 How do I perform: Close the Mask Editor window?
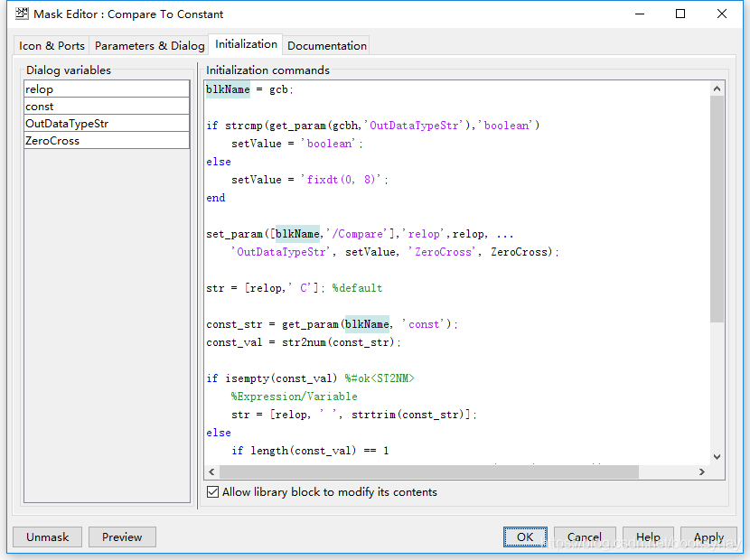[722, 14]
